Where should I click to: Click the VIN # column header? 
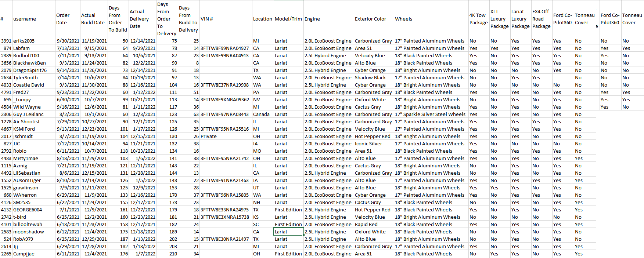(x=226, y=19)
